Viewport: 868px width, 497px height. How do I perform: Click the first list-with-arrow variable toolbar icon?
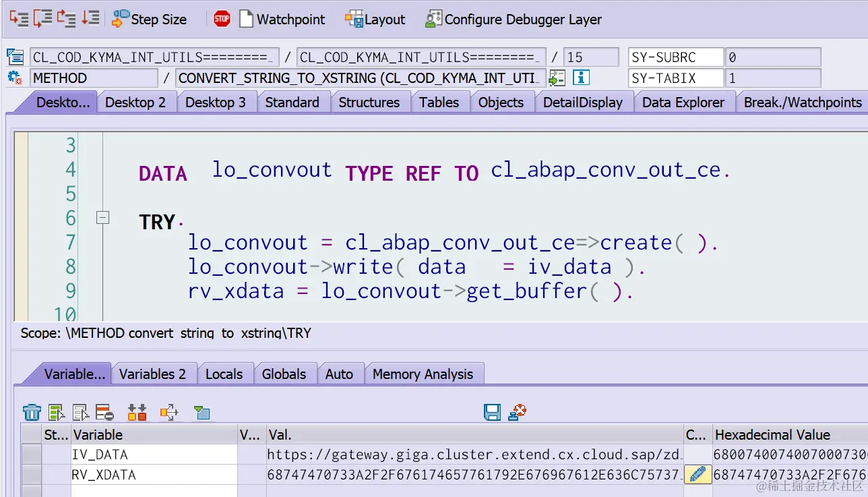(x=57, y=412)
